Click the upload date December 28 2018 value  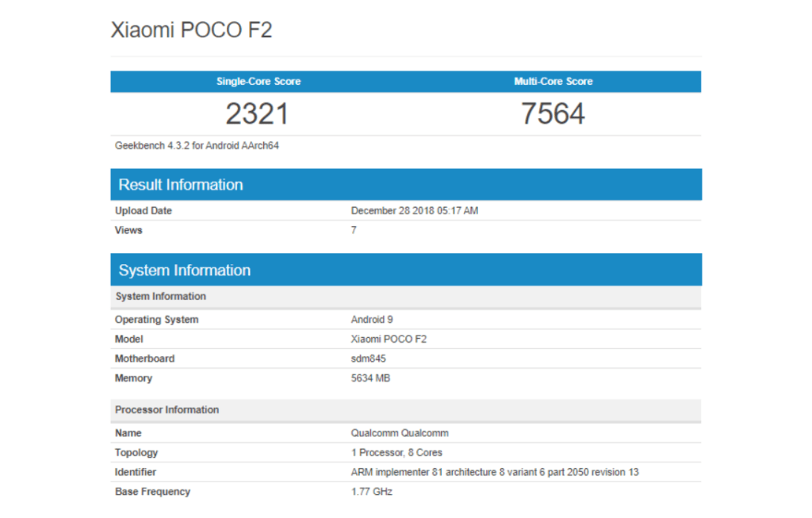pyautogui.click(x=414, y=211)
